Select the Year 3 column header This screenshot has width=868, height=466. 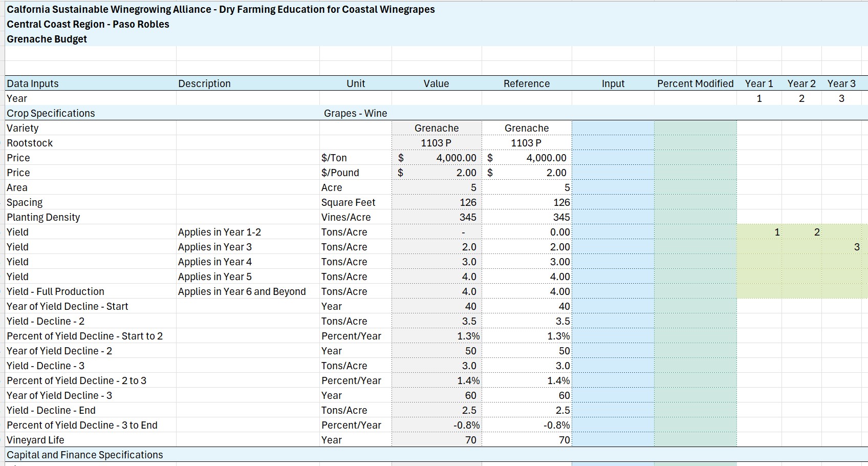click(x=841, y=83)
